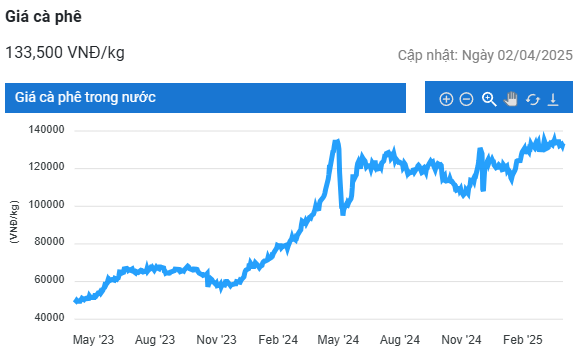Click the May '24 x-axis label
The image size is (581, 361).
click(x=338, y=340)
